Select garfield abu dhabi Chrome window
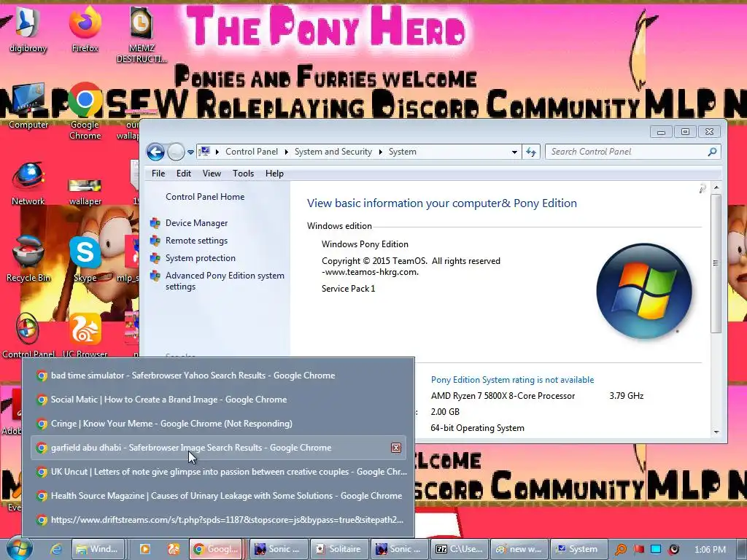 pos(218,448)
